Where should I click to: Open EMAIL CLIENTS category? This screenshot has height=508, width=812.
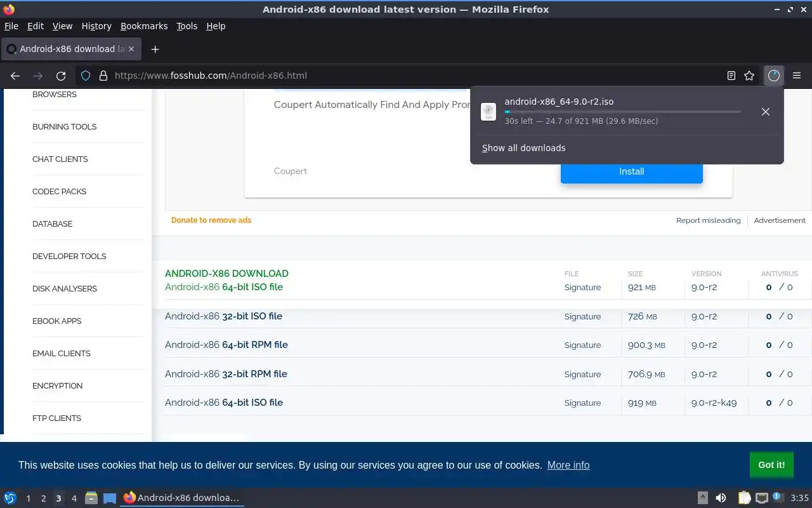pyautogui.click(x=62, y=354)
